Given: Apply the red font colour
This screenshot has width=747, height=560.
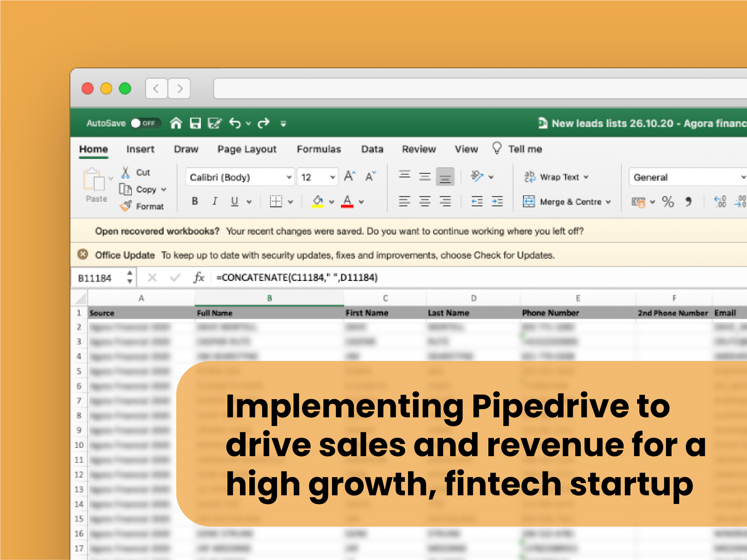Looking at the screenshot, I should coord(347,201).
